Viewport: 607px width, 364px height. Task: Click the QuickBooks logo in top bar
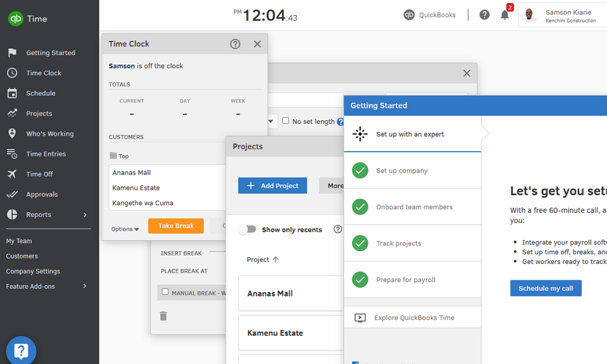(409, 15)
